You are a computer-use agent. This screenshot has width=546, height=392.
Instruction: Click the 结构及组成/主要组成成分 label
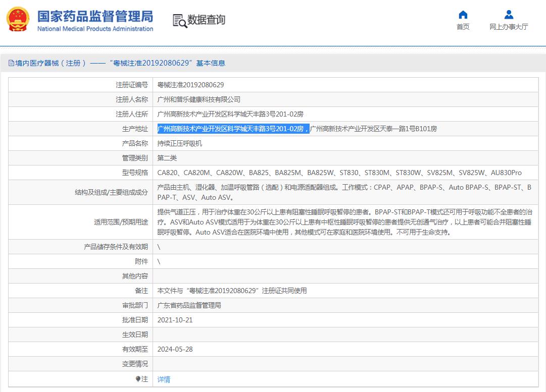point(112,192)
